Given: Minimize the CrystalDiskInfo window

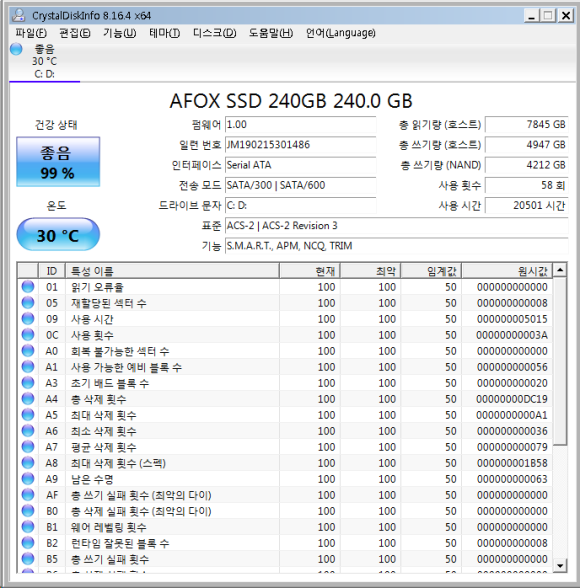Looking at the screenshot, I should pyautogui.click(x=531, y=16).
